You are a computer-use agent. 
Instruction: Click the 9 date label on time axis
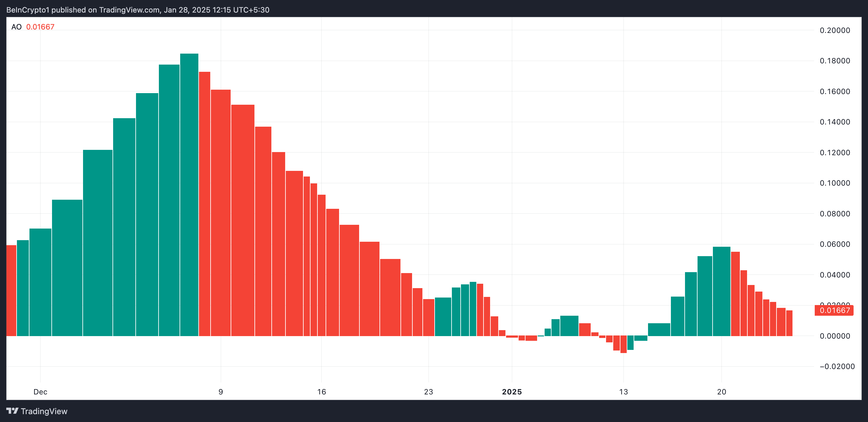(221, 392)
